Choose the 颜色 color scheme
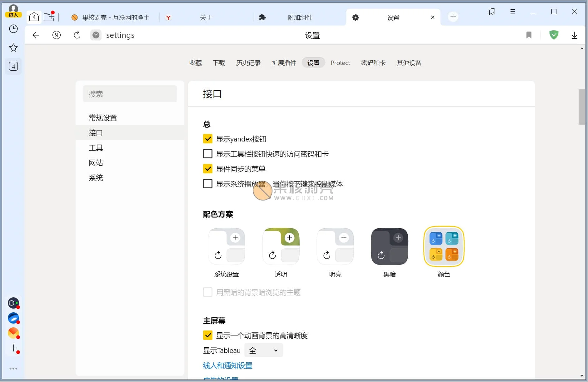Screen dimensions: 588x382 (444, 246)
